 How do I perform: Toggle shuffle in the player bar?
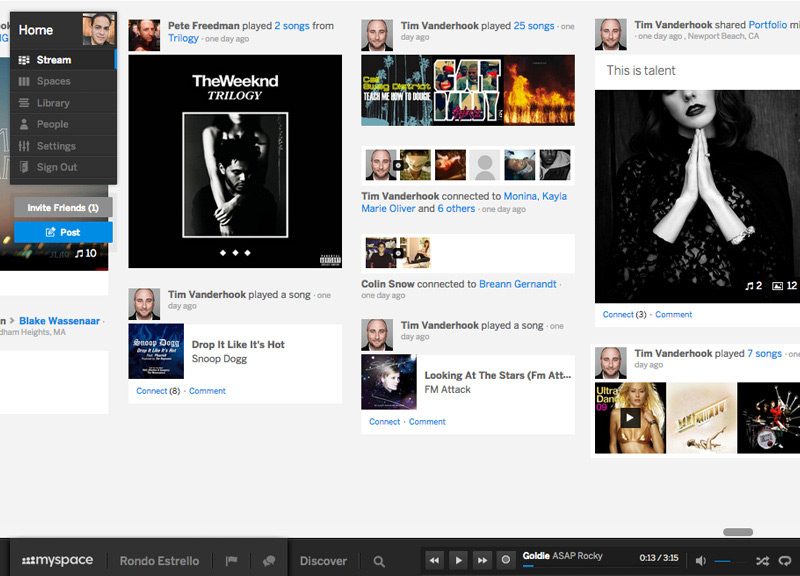pos(762,561)
